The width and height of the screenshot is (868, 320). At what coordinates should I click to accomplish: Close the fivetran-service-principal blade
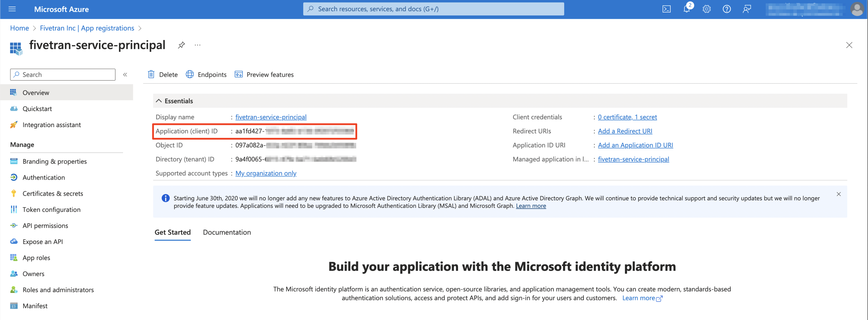849,45
